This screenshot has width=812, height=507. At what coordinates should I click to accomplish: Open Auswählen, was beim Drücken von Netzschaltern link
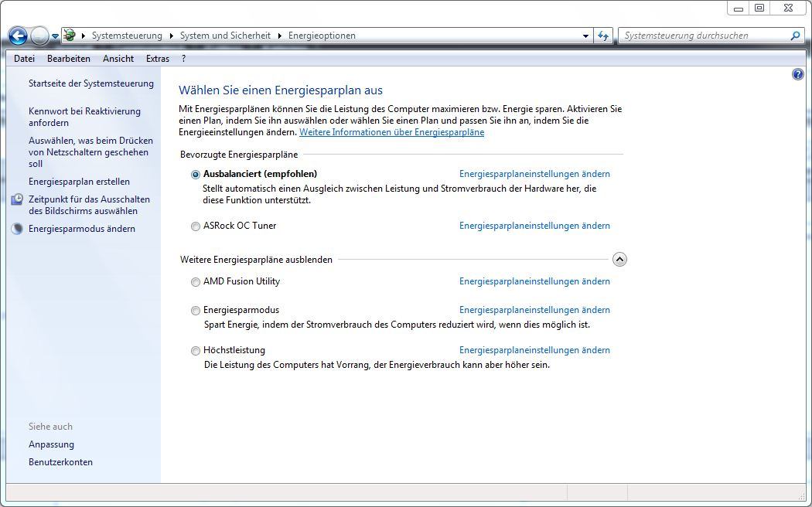[90, 152]
